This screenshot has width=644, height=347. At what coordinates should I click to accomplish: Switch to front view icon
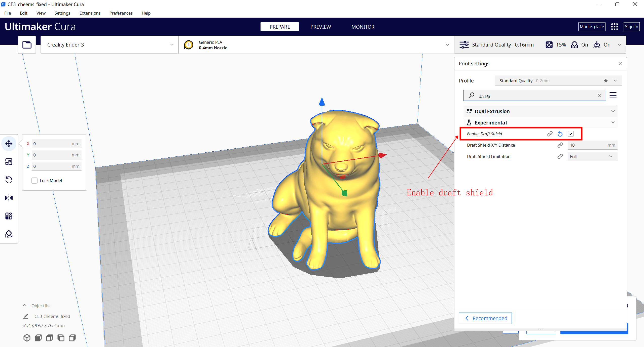click(38, 338)
